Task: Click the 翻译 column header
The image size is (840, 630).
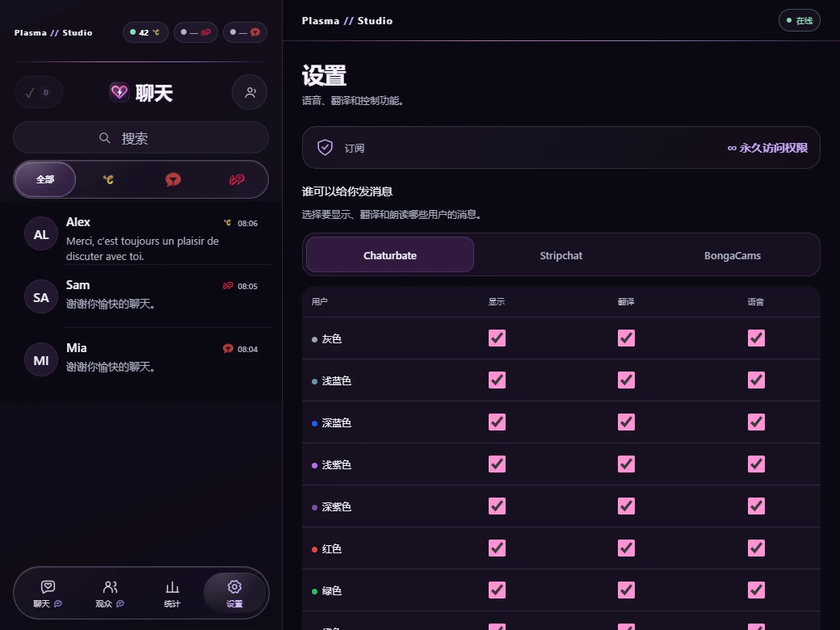Action: [626, 301]
